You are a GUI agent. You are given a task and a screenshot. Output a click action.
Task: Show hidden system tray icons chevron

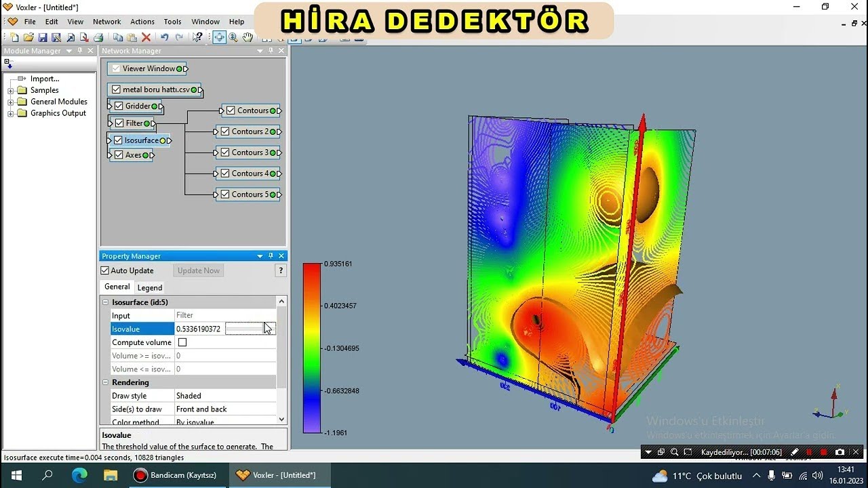(756, 476)
